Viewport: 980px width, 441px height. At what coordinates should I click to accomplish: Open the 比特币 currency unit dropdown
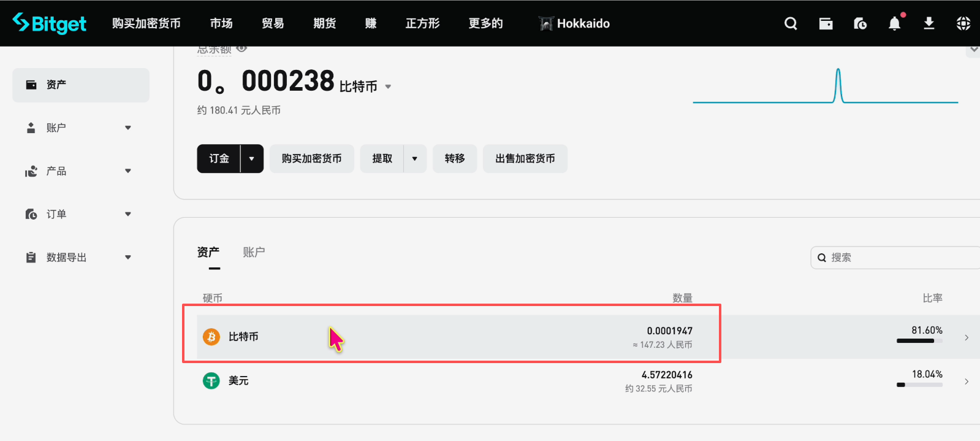tap(388, 87)
